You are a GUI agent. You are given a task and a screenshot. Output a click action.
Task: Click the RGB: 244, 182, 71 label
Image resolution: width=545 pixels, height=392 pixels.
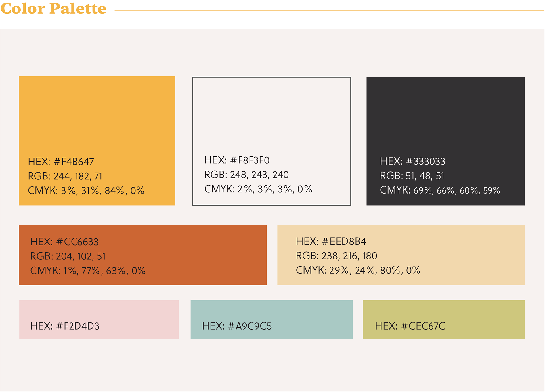(65, 176)
